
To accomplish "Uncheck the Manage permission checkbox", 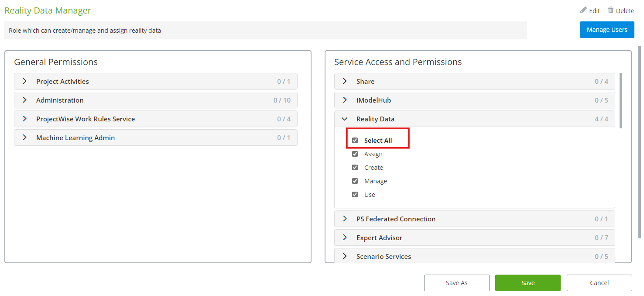I will pos(355,181).
